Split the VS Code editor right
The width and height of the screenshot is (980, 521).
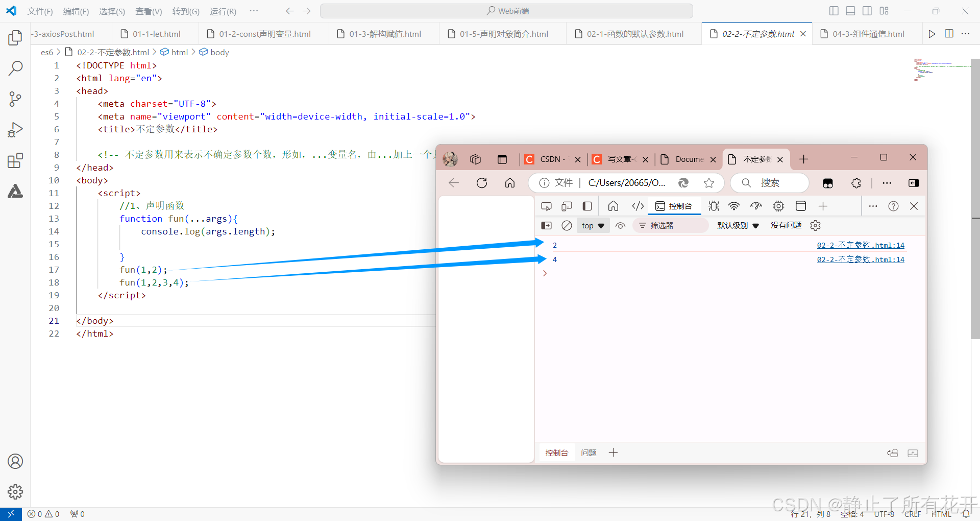(949, 34)
